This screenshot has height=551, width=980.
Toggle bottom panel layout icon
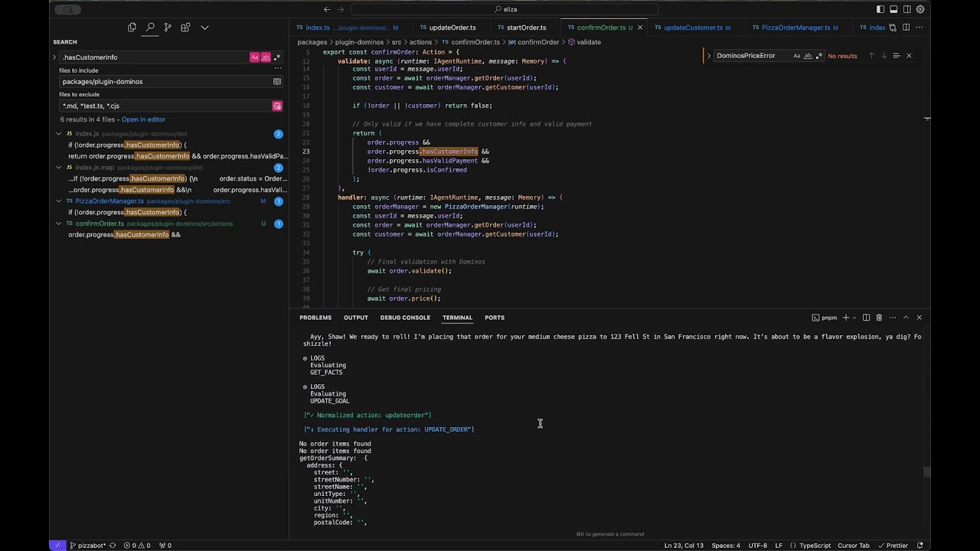point(893,9)
